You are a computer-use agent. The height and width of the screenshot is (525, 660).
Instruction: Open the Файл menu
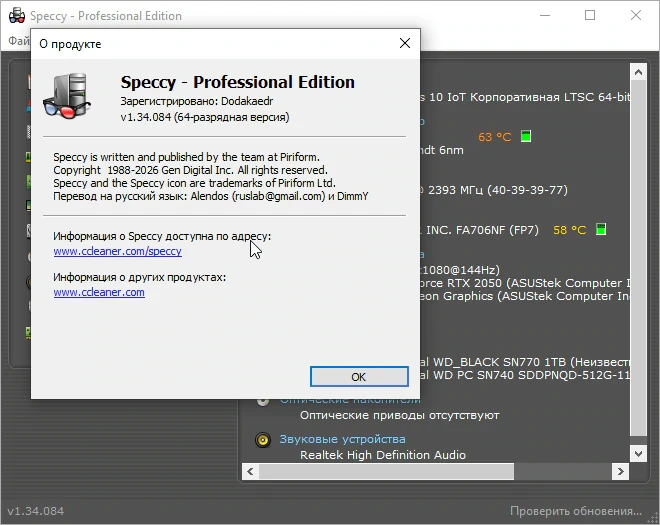tap(19, 40)
